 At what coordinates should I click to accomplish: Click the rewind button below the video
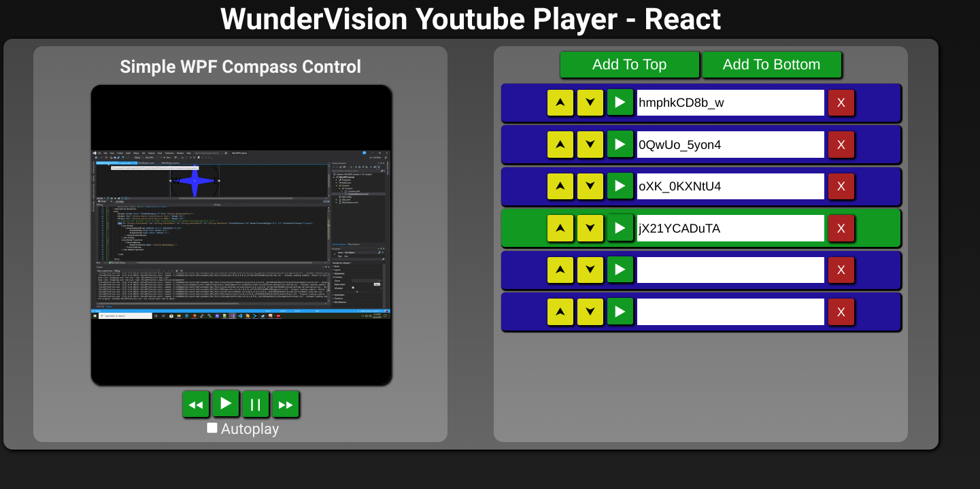tap(195, 405)
